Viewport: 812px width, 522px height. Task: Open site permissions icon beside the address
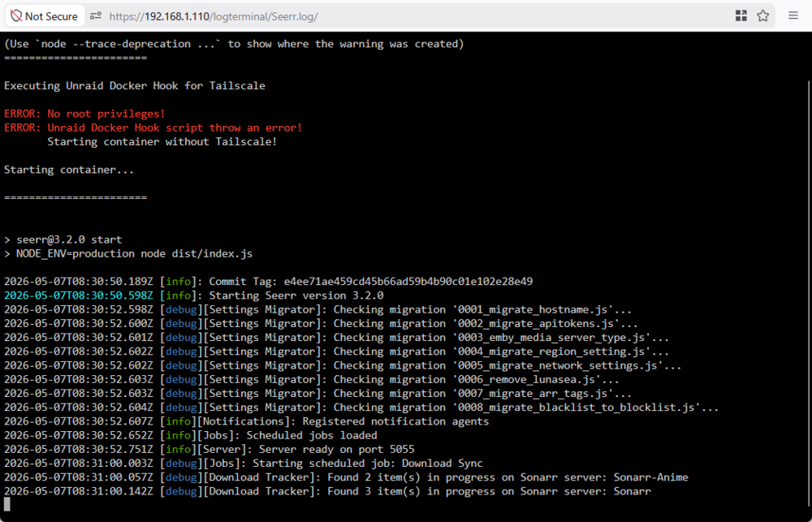95,16
